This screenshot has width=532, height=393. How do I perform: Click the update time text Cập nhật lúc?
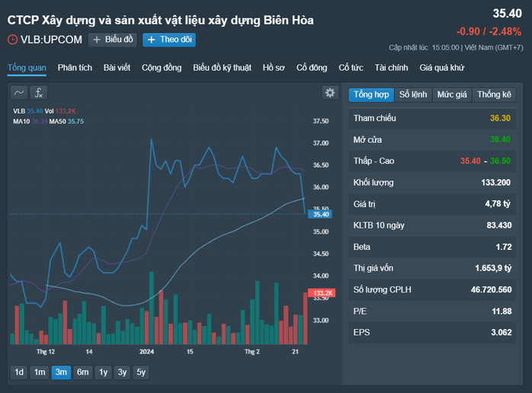point(409,47)
